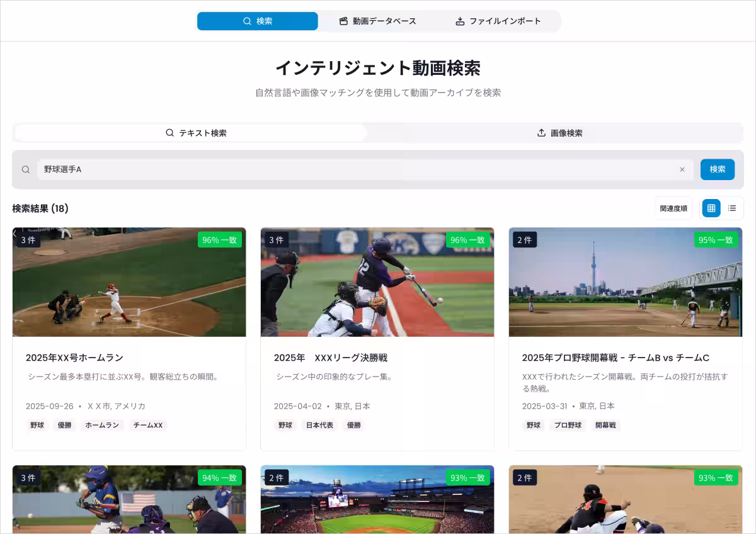The height and width of the screenshot is (534, 756).
Task: Open the 関連度順 sort dropdown
Action: 673,208
